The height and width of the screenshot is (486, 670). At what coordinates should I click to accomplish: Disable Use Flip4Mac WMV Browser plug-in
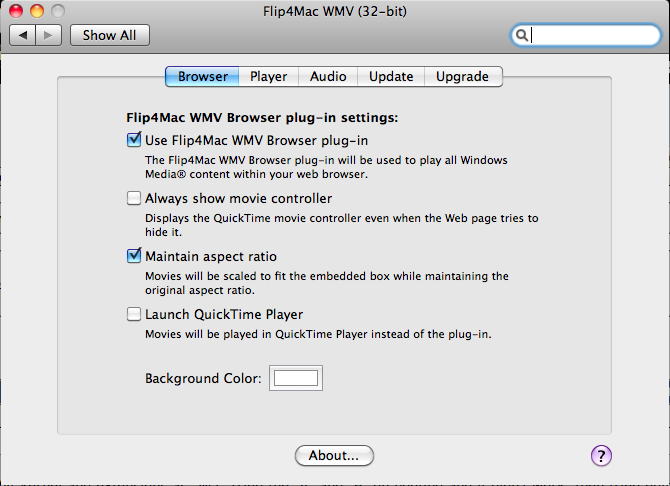coord(134,140)
